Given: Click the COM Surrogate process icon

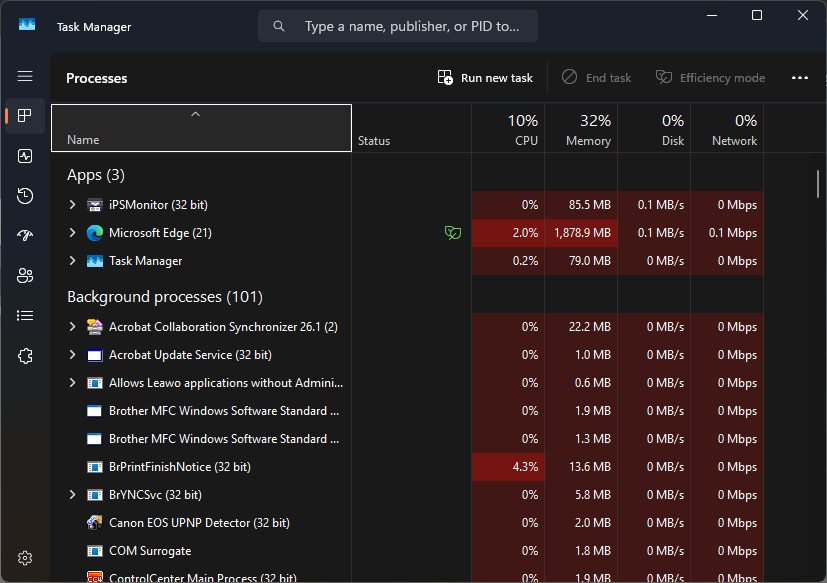Looking at the screenshot, I should click(95, 551).
